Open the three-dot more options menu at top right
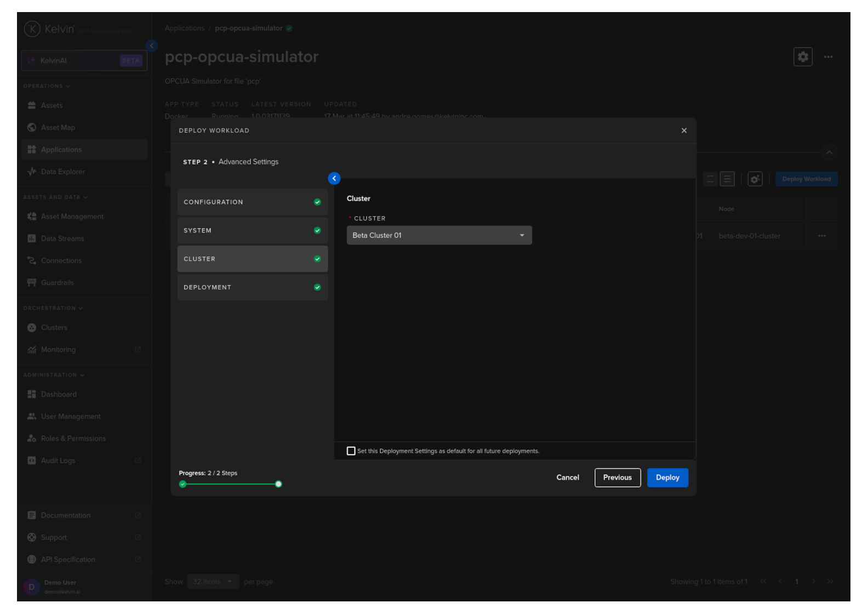Image resolution: width=868 pixels, height=614 pixels. click(827, 56)
